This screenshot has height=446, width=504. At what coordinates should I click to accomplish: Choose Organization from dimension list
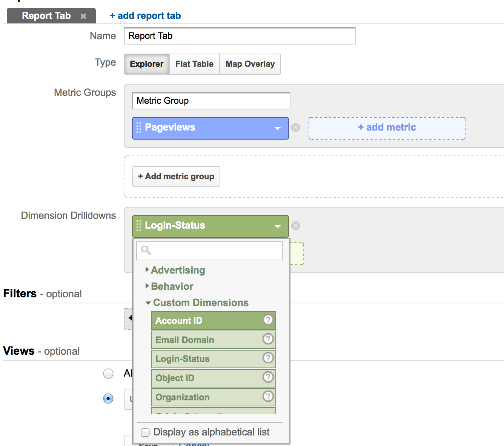pos(213,397)
